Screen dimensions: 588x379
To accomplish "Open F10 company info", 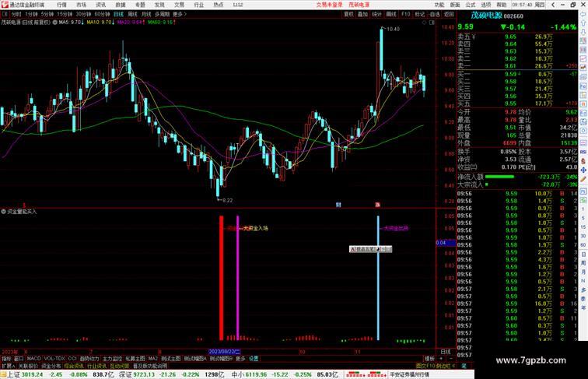I will (x=406, y=14).
